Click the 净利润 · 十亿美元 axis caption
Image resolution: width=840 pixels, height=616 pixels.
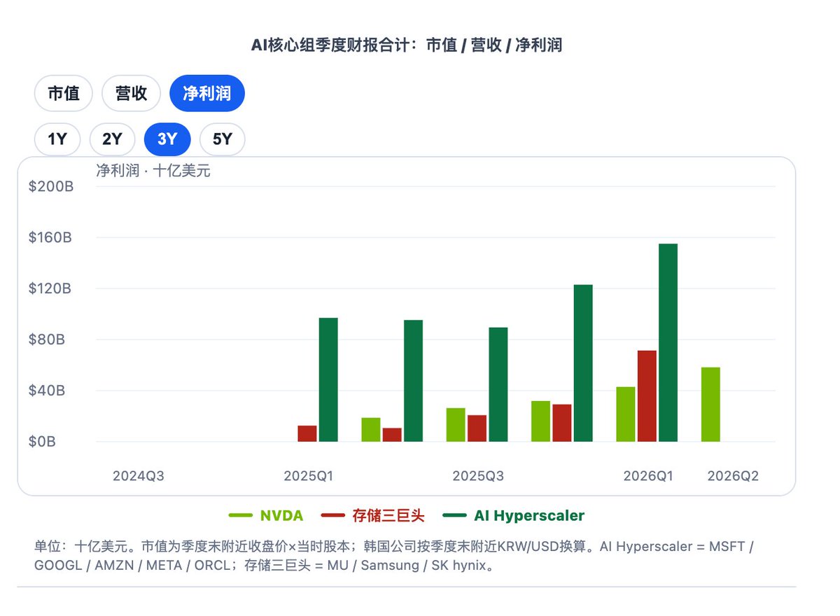pyautogui.click(x=153, y=171)
